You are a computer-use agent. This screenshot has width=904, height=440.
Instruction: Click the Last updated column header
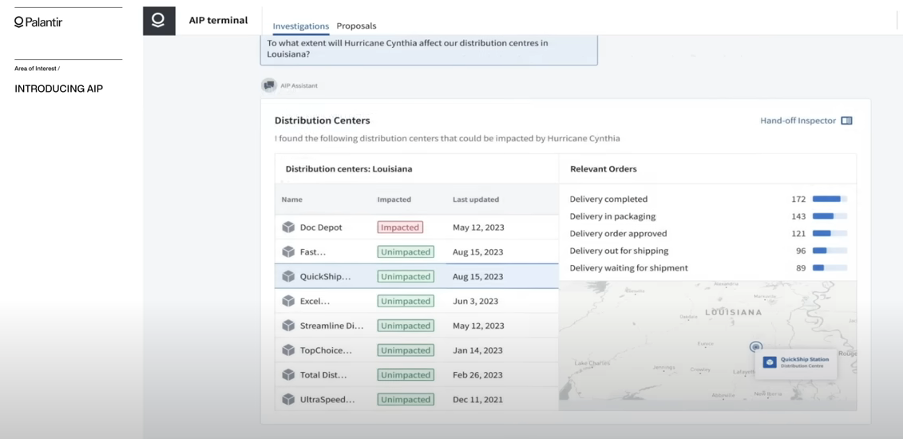[x=476, y=200]
